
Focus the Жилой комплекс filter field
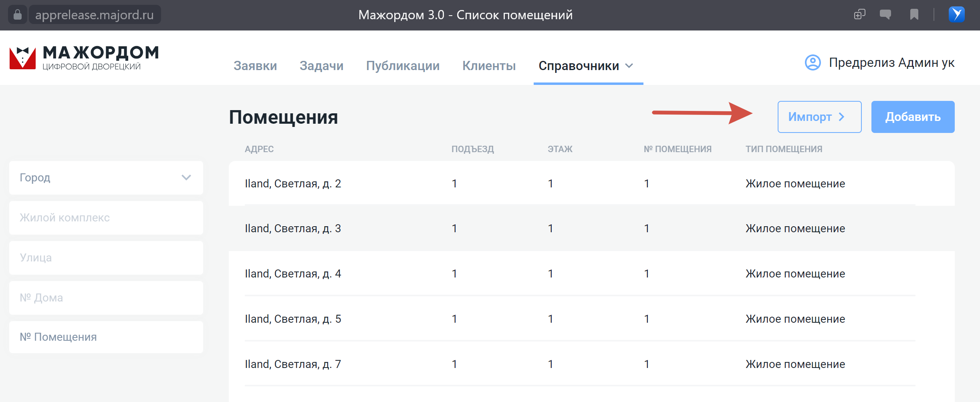(106, 218)
